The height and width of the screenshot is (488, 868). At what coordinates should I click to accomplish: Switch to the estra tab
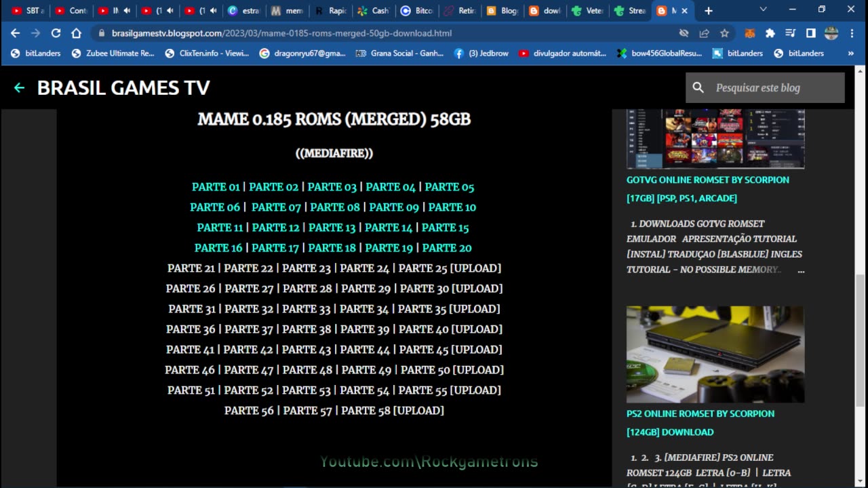pos(244,11)
